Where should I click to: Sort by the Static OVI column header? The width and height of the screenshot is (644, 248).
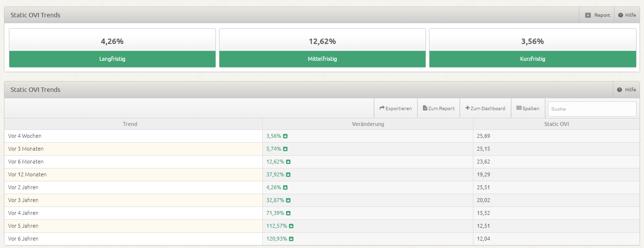pyautogui.click(x=556, y=124)
